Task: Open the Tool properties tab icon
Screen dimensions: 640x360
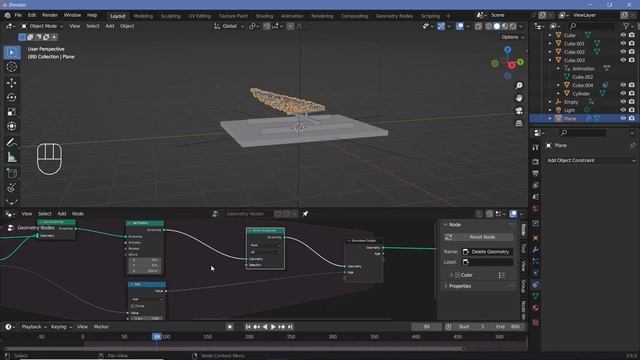Action: [536, 147]
